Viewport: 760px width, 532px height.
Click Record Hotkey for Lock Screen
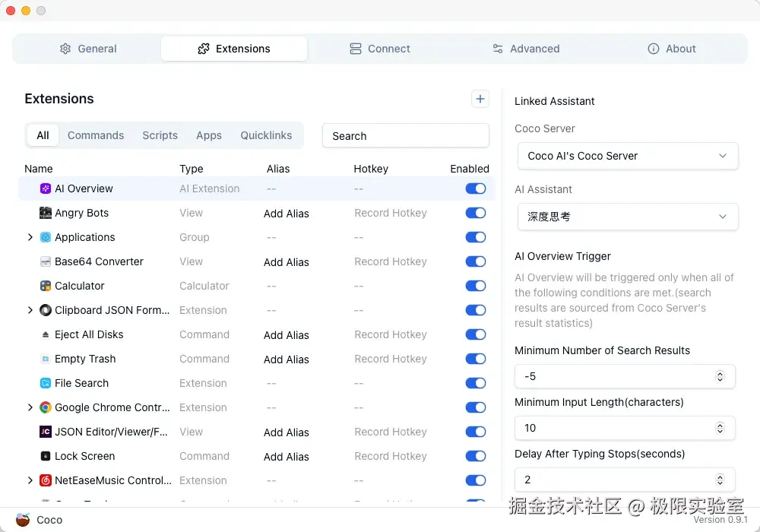391,456
